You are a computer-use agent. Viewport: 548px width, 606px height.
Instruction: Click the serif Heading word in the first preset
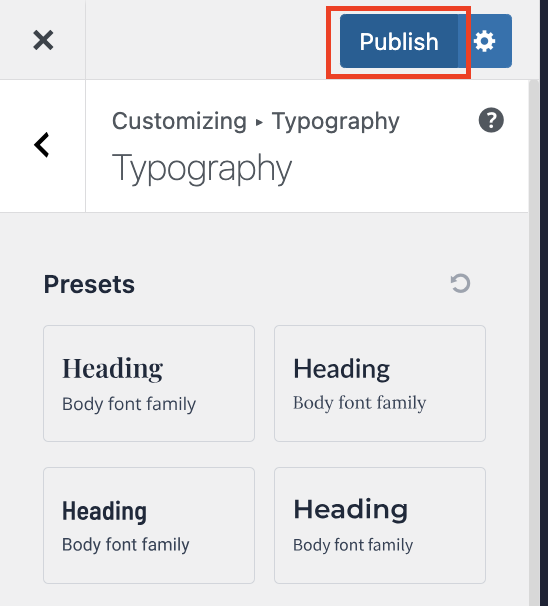112,369
